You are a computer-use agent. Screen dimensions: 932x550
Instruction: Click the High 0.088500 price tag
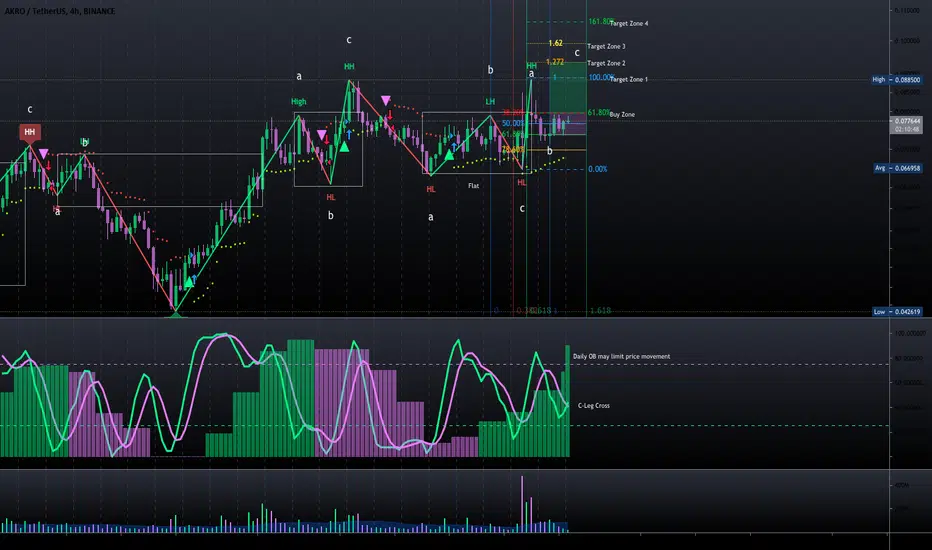tap(897, 80)
